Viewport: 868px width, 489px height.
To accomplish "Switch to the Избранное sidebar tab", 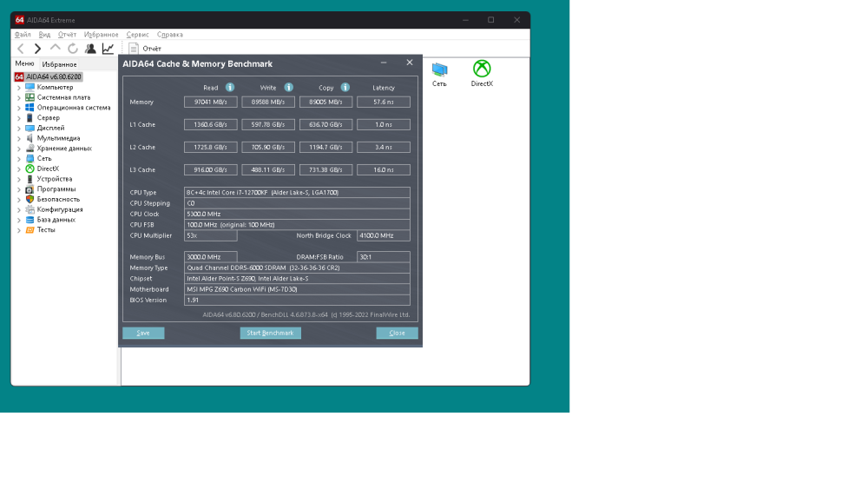I will tap(59, 64).
